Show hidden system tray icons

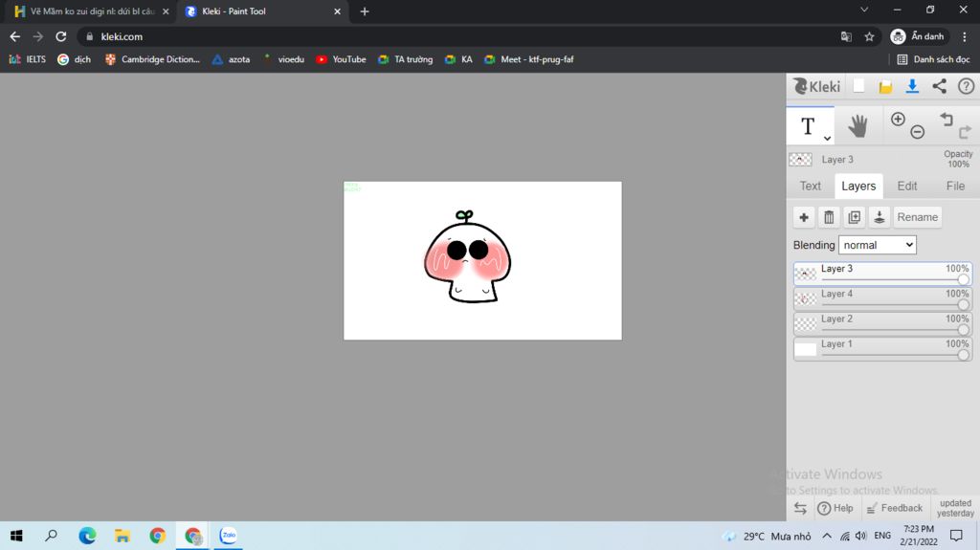(x=827, y=536)
